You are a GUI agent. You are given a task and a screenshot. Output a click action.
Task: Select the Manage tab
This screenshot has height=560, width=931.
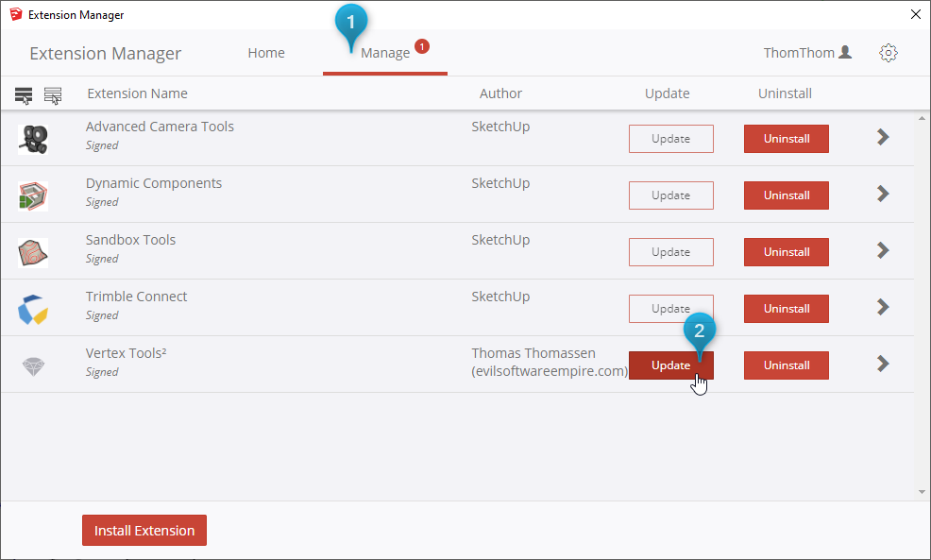[385, 53]
